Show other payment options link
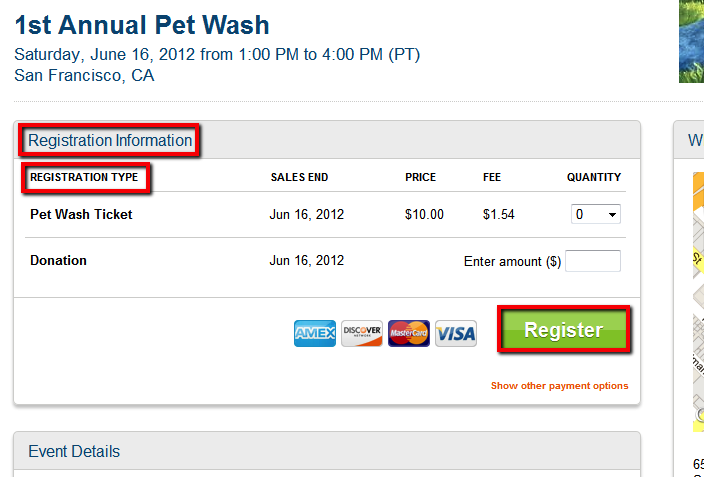The image size is (704, 477). [x=559, y=386]
